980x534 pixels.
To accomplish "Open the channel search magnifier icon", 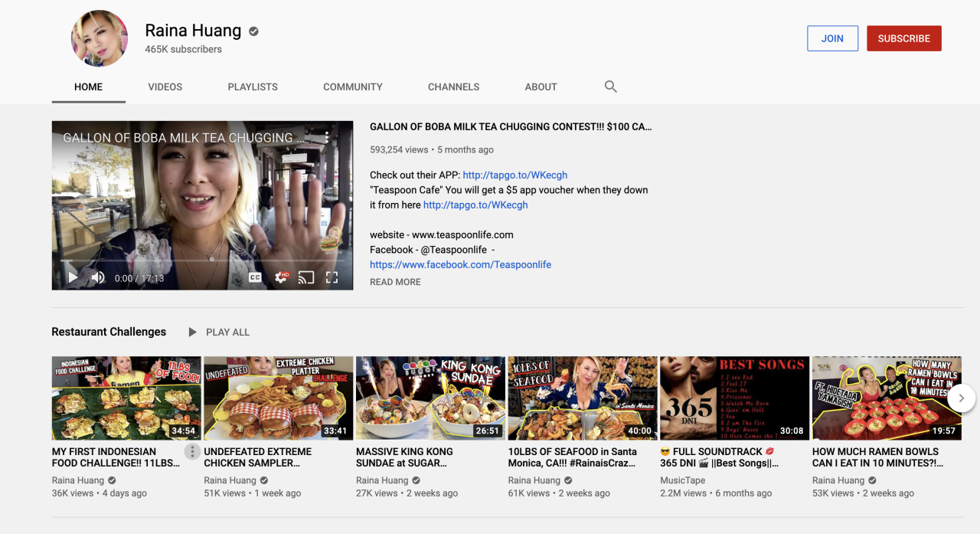I will [610, 87].
